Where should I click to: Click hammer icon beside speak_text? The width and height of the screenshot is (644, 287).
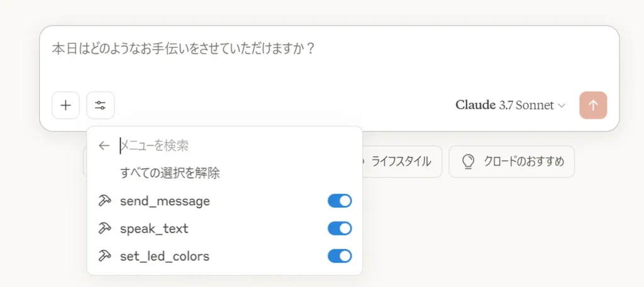coord(105,229)
